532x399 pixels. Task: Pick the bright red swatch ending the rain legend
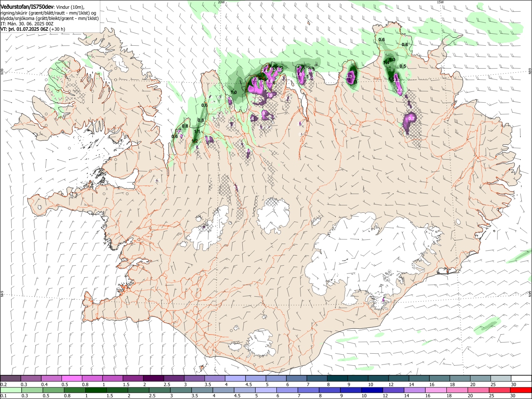(521, 390)
